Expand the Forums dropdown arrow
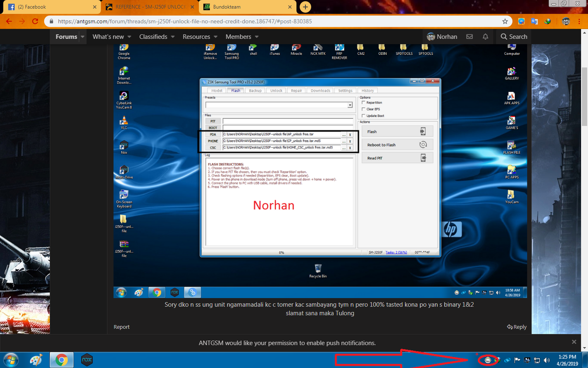 click(83, 37)
